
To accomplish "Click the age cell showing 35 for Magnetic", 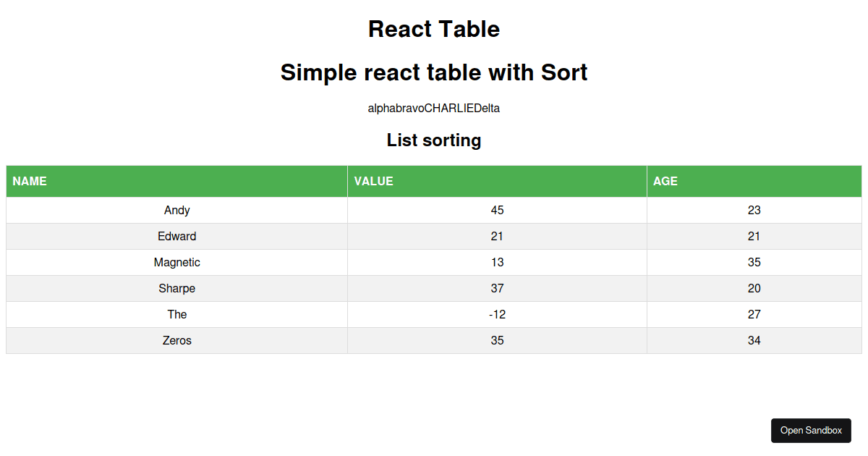I will point(754,262).
